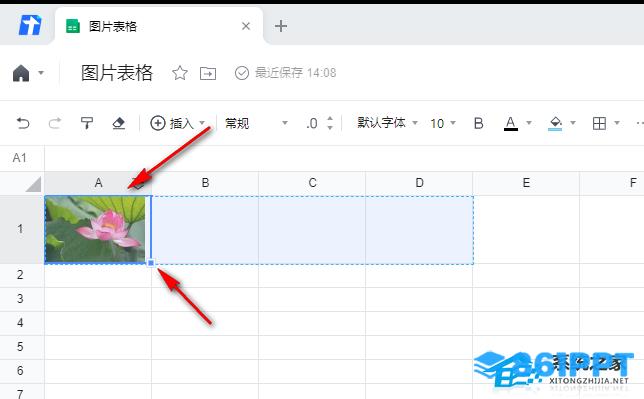Click the borders grid icon
The image size is (644, 399).
pos(599,123)
